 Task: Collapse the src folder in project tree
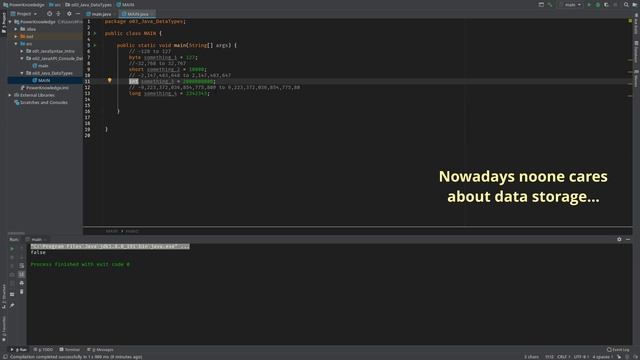coord(16,44)
